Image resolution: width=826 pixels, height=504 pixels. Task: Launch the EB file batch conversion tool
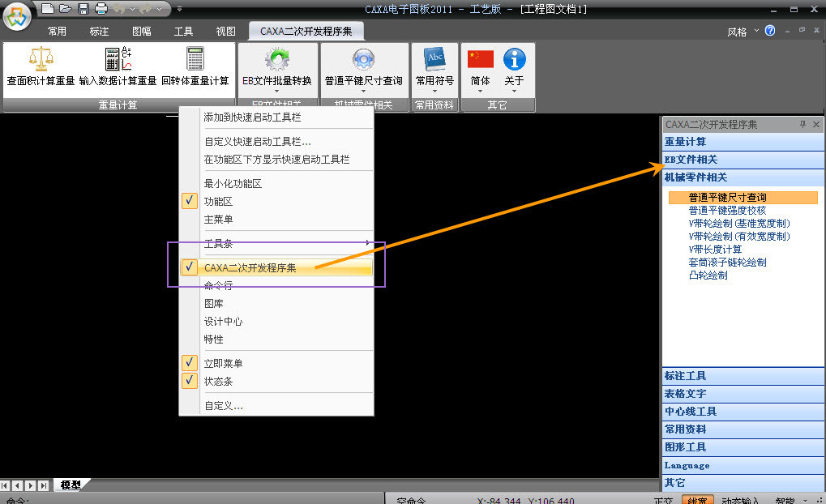tap(277, 59)
